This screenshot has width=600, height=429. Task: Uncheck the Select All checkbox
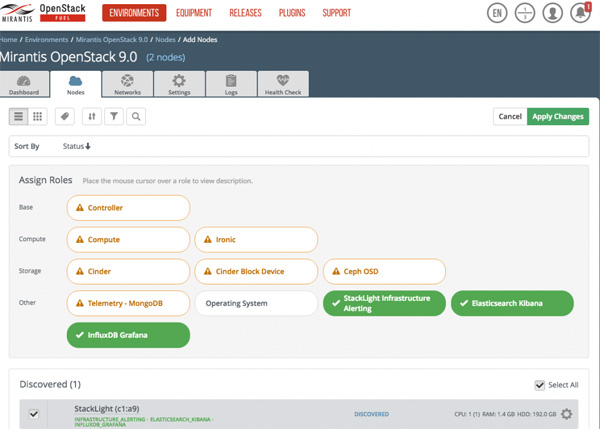pos(540,385)
